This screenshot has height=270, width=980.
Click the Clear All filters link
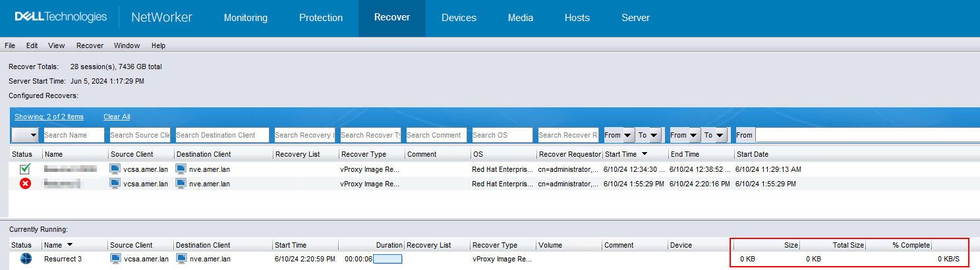point(117,117)
